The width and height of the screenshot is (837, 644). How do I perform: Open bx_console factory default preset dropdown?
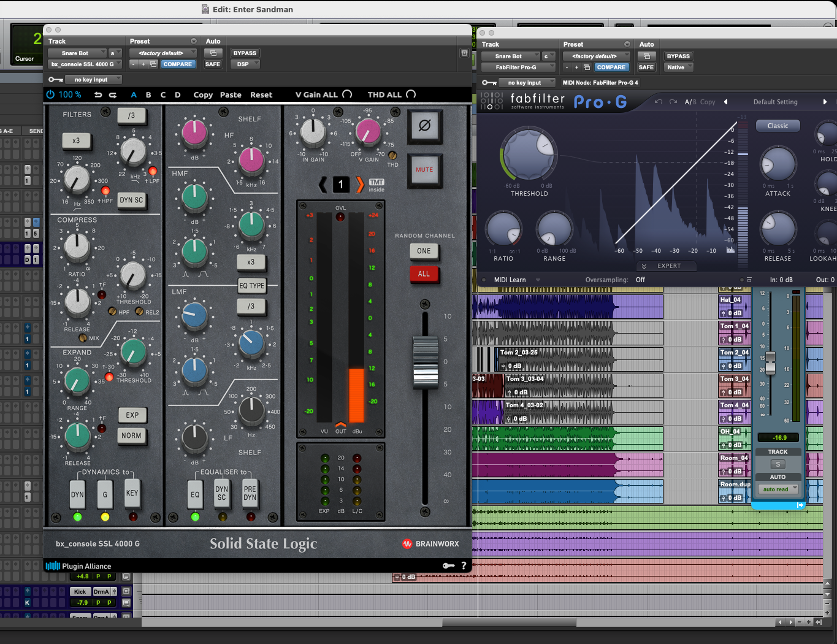164,53
